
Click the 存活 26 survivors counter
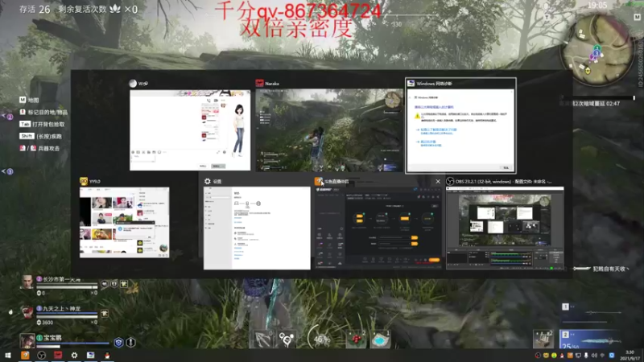35,9
